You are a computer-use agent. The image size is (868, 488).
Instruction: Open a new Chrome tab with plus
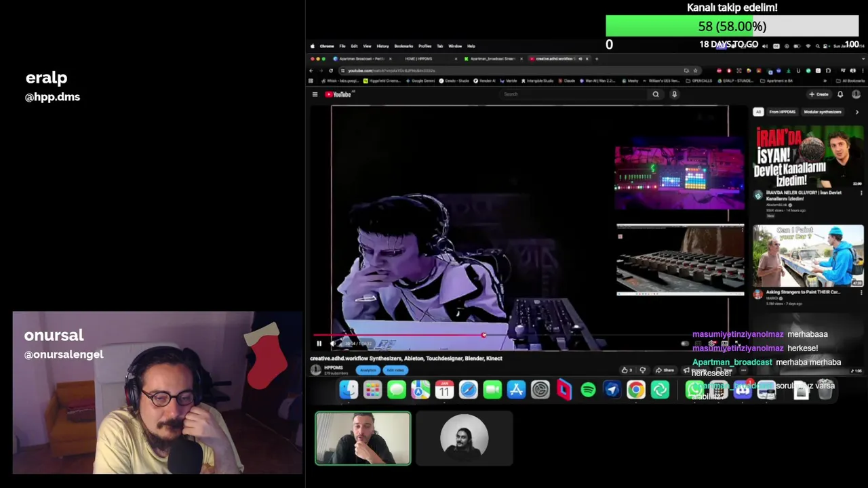597,59
